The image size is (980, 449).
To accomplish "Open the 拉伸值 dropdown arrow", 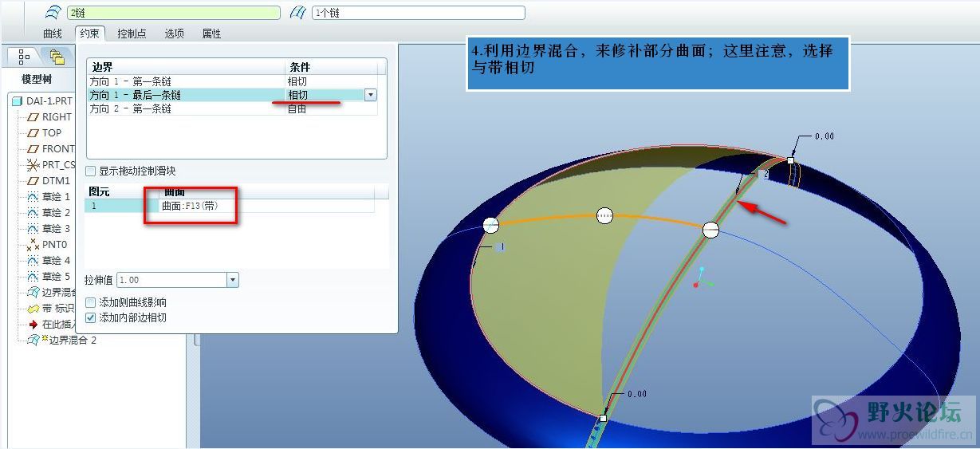I will (x=232, y=280).
